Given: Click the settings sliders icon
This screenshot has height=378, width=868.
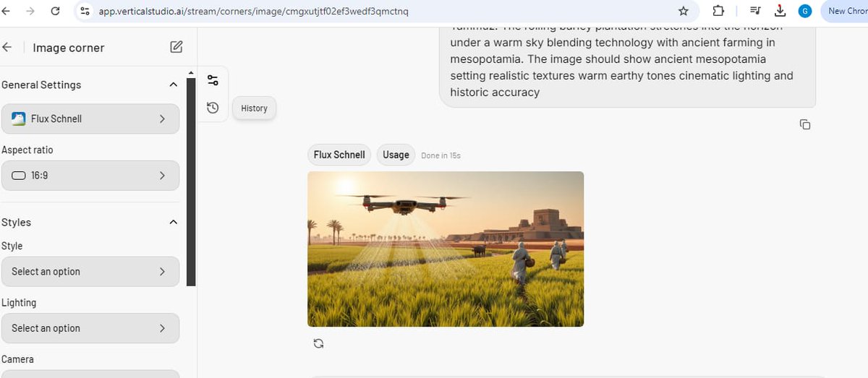Looking at the screenshot, I should [213, 80].
